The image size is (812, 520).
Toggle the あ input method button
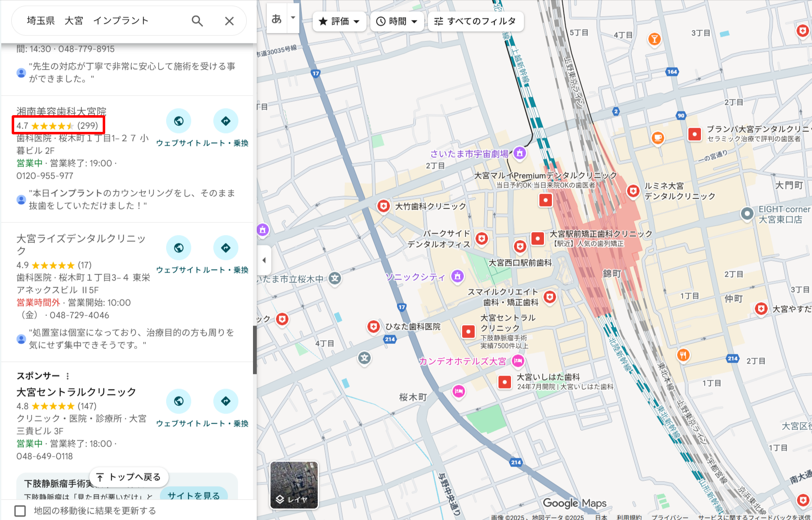tap(276, 18)
